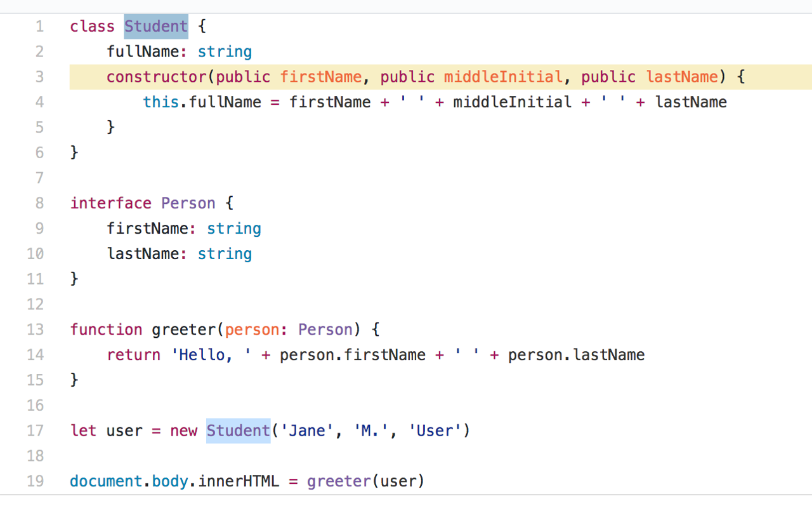This screenshot has height=508, width=812.
Task: Click the string type on line 10
Action: [225, 254]
